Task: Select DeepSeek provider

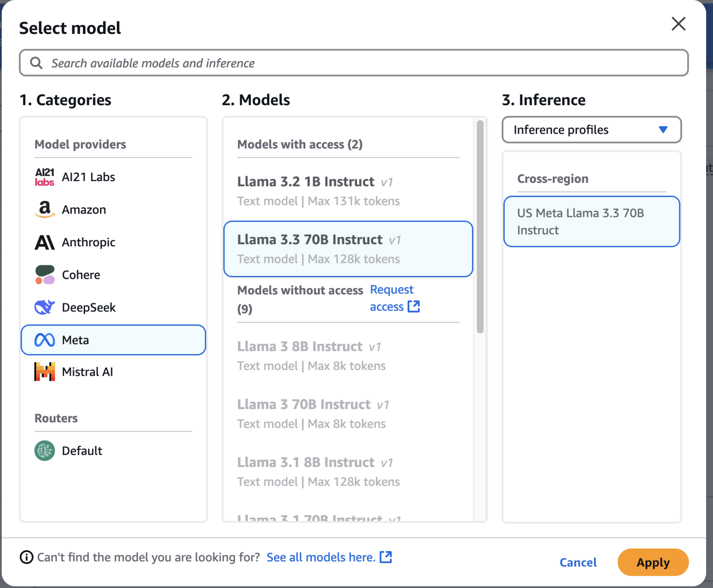Action: [x=113, y=308]
